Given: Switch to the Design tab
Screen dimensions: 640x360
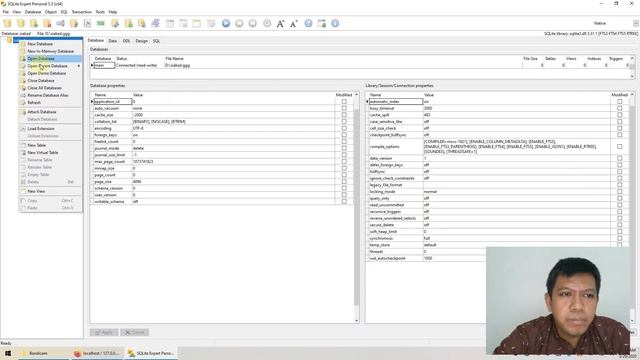Looking at the screenshot, I should click(x=142, y=41).
